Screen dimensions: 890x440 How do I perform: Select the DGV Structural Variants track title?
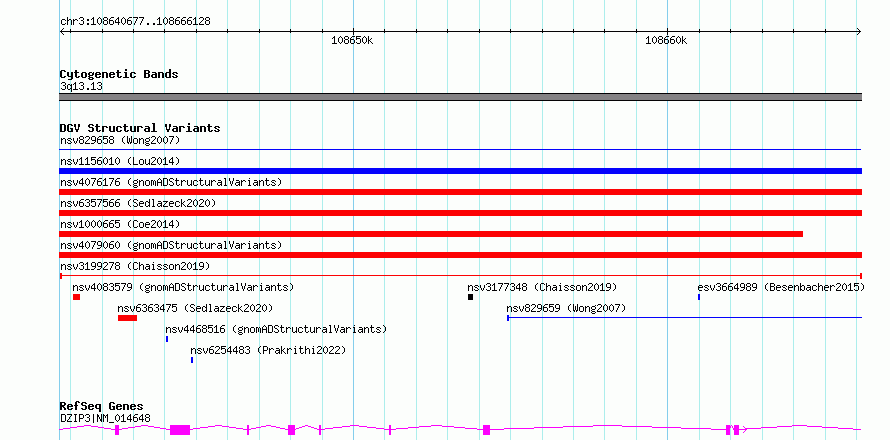(x=140, y=128)
